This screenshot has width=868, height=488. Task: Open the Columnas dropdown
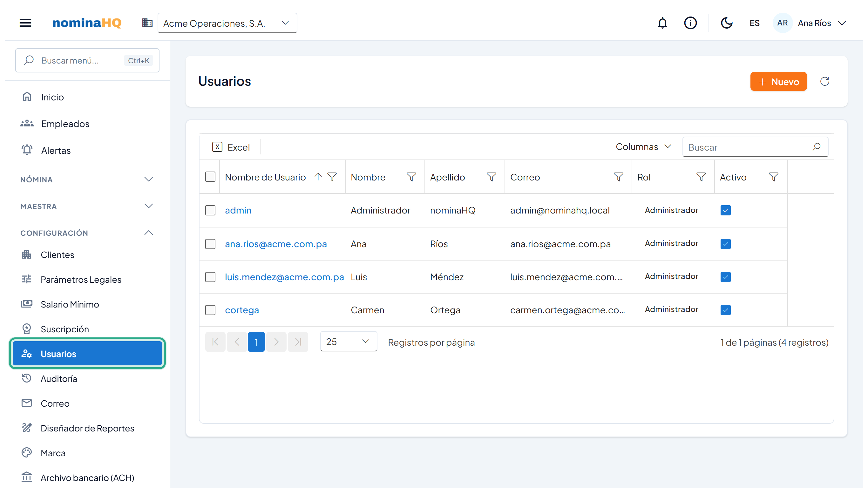(x=643, y=147)
